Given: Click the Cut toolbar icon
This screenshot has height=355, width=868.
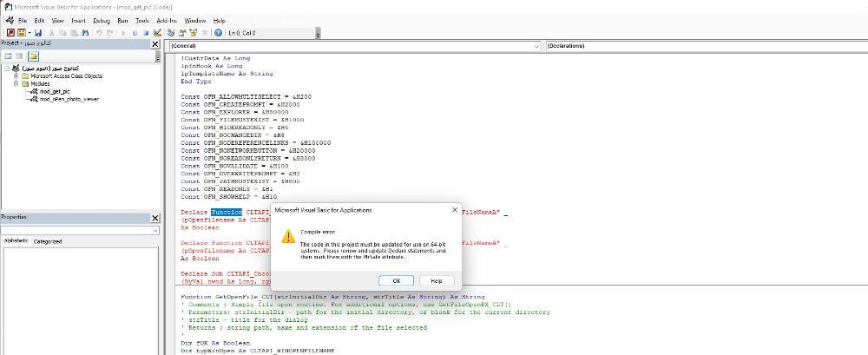Looking at the screenshot, I should tap(52, 33).
